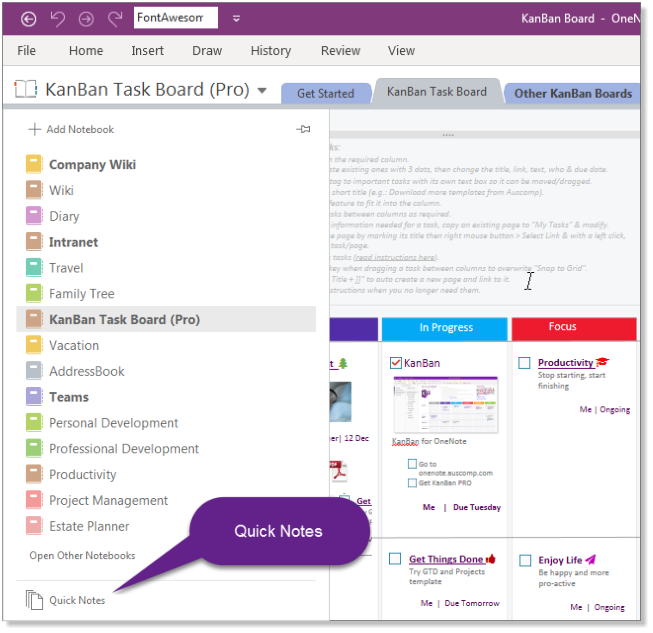This screenshot has height=633, width=653.
Task: Click the Back arrow in title bar
Action: pyautogui.click(x=28, y=19)
